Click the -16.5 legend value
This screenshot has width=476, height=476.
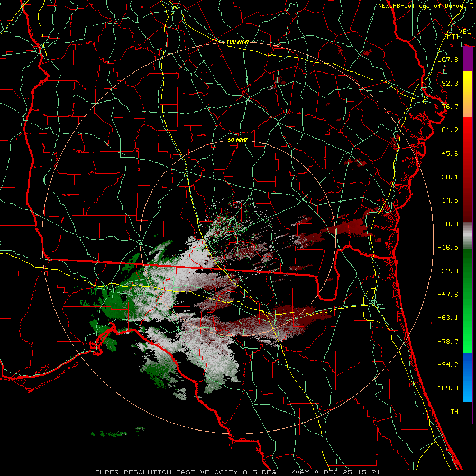click(448, 248)
